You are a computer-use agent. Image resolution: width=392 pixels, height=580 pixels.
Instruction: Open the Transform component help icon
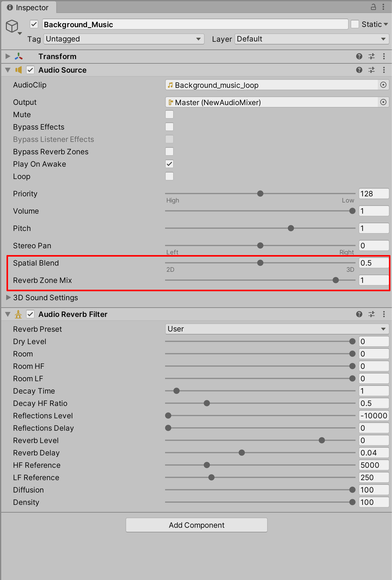point(359,56)
